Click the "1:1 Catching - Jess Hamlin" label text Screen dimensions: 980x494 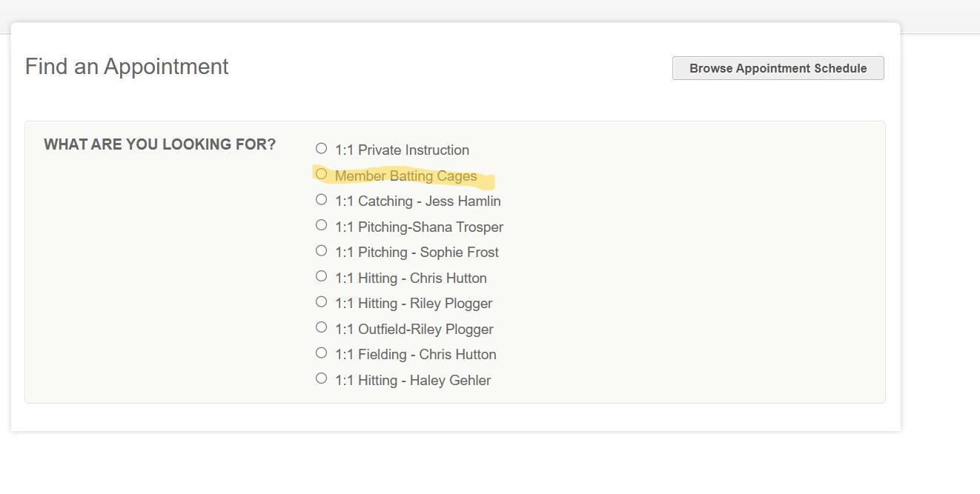pos(417,201)
